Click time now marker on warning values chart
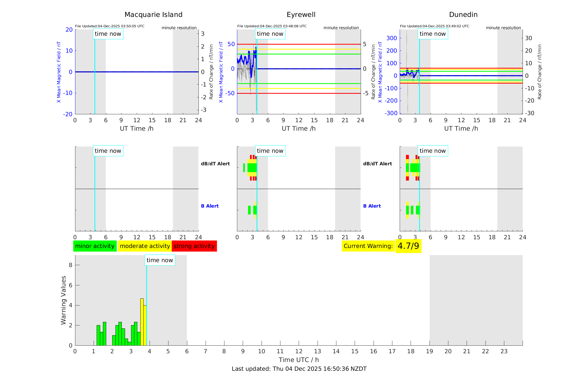578x392 pixels. 160,260
